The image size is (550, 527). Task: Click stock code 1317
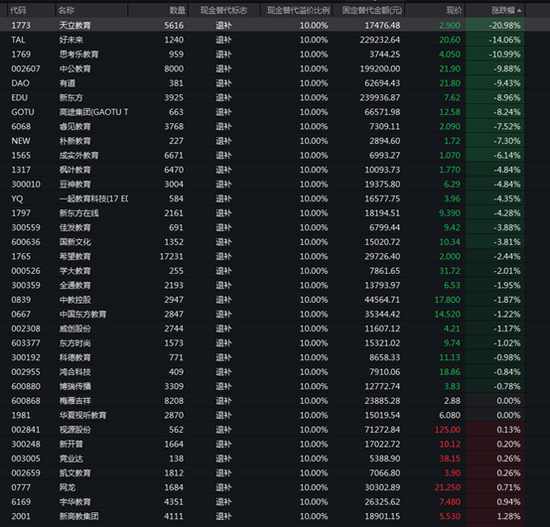tap(21, 169)
